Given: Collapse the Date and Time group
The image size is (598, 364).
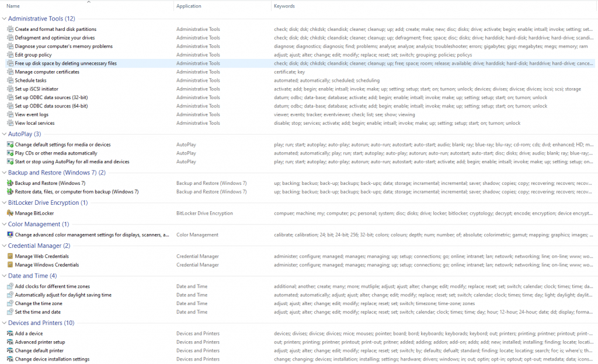Looking at the screenshot, I should click(4, 276).
